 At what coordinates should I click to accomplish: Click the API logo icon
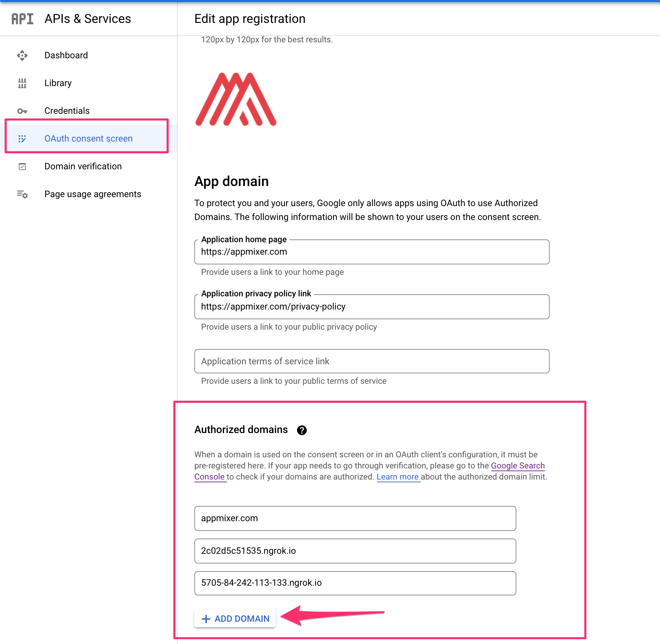pyautogui.click(x=23, y=19)
